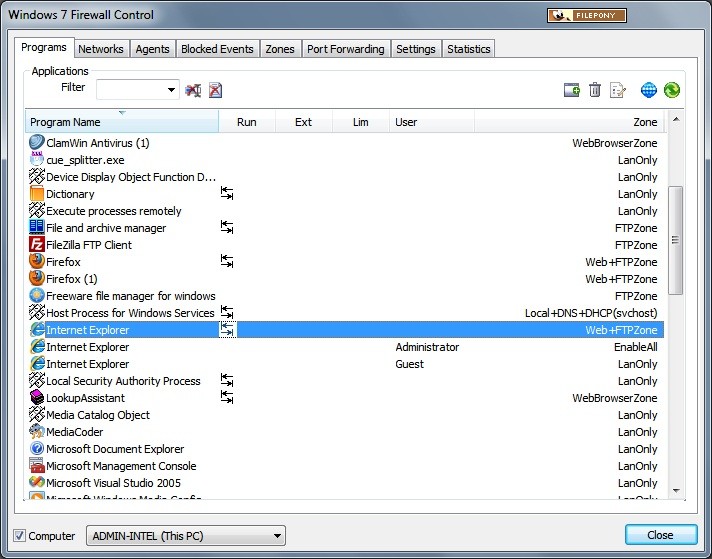Click the blue globe icon
Viewport: 712px width, 559px height.
click(648, 90)
